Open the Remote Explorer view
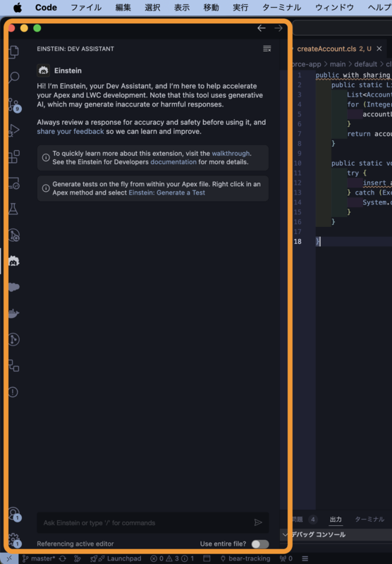Screen dimensions: 392x564 tap(13, 183)
